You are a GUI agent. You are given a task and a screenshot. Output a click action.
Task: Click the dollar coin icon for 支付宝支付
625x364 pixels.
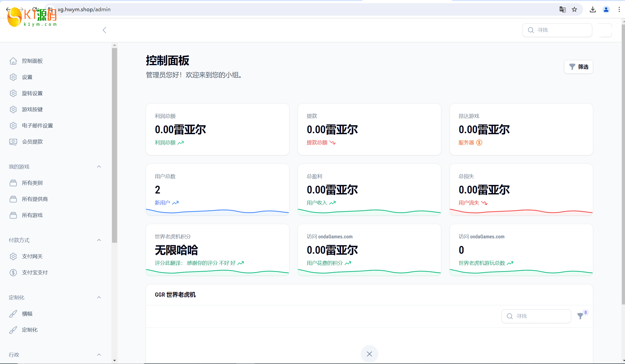point(13,272)
